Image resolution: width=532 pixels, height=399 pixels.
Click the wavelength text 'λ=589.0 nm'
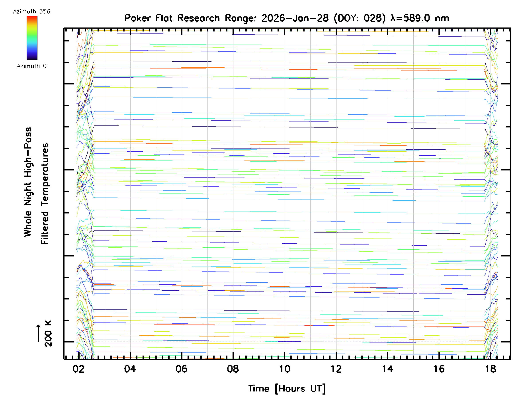pos(420,18)
